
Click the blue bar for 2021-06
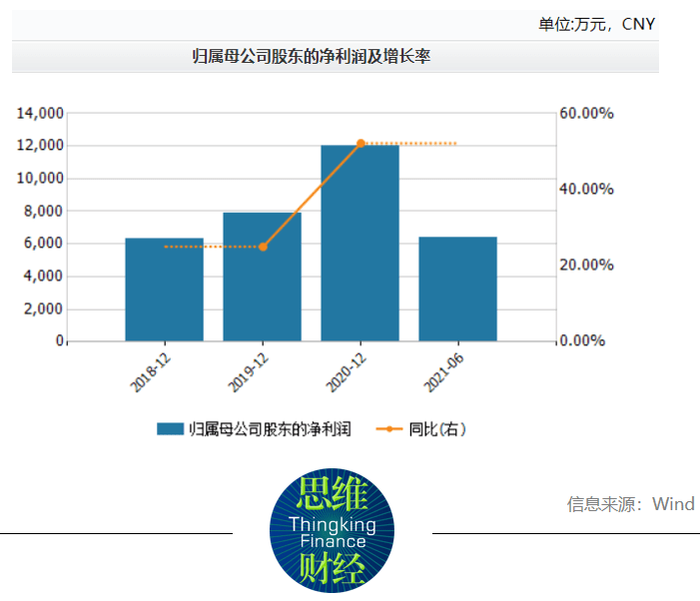point(457,289)
